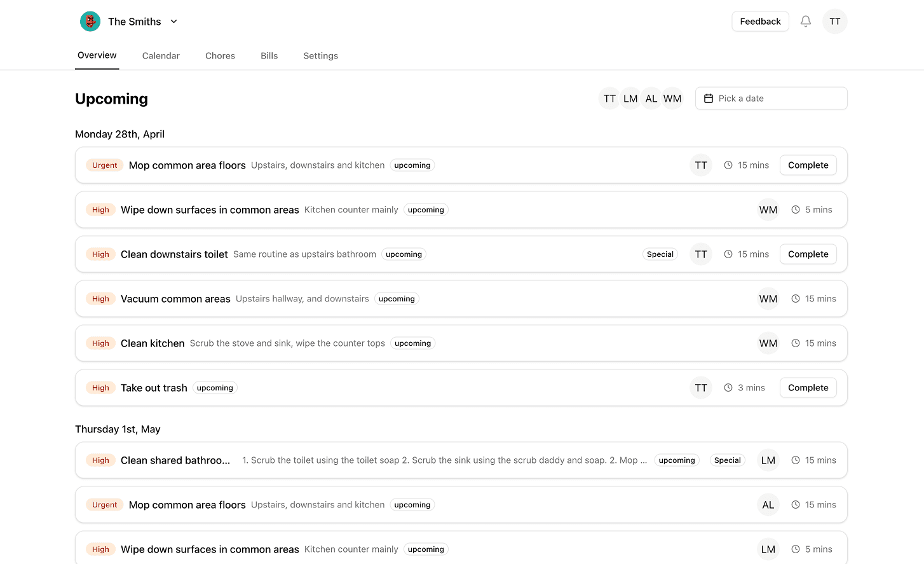
Task: Go to the Bills tab
Action: (x=269, y=56)
